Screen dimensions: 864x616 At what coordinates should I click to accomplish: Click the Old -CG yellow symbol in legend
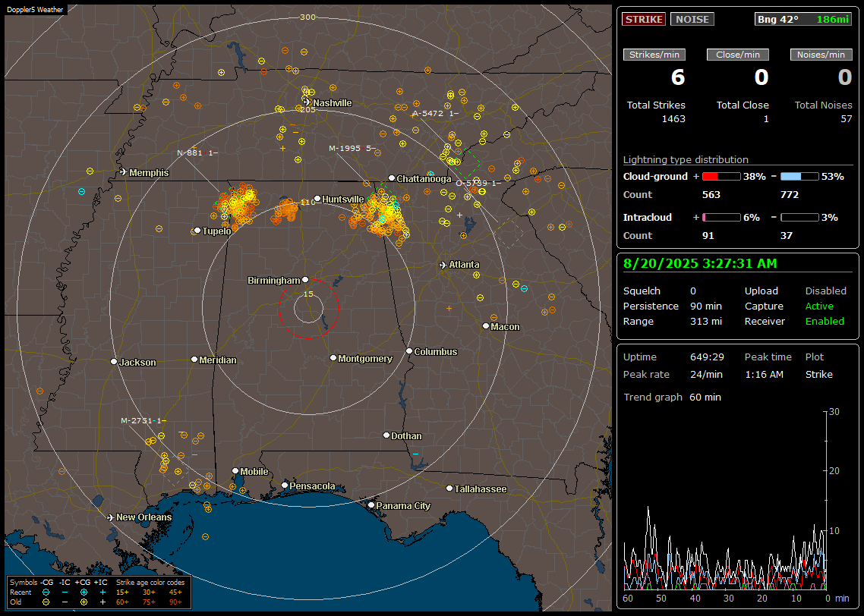tap(46, 602)
